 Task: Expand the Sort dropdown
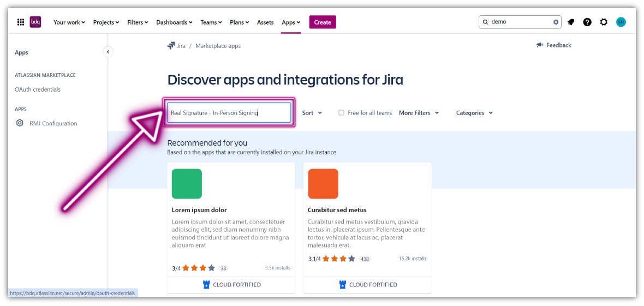(x=312, y=112)
